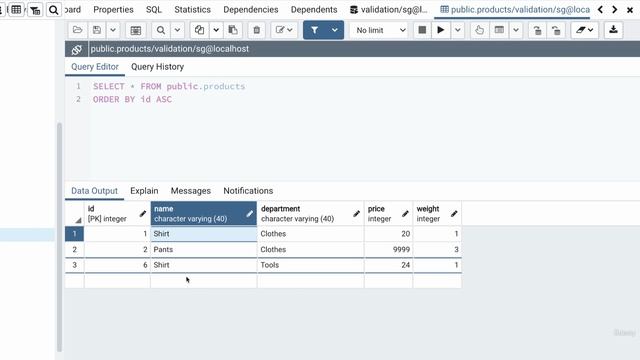The image size is (640, 360).
Task: Open the Edit pencil dropdown button
Action: (284, 30)
